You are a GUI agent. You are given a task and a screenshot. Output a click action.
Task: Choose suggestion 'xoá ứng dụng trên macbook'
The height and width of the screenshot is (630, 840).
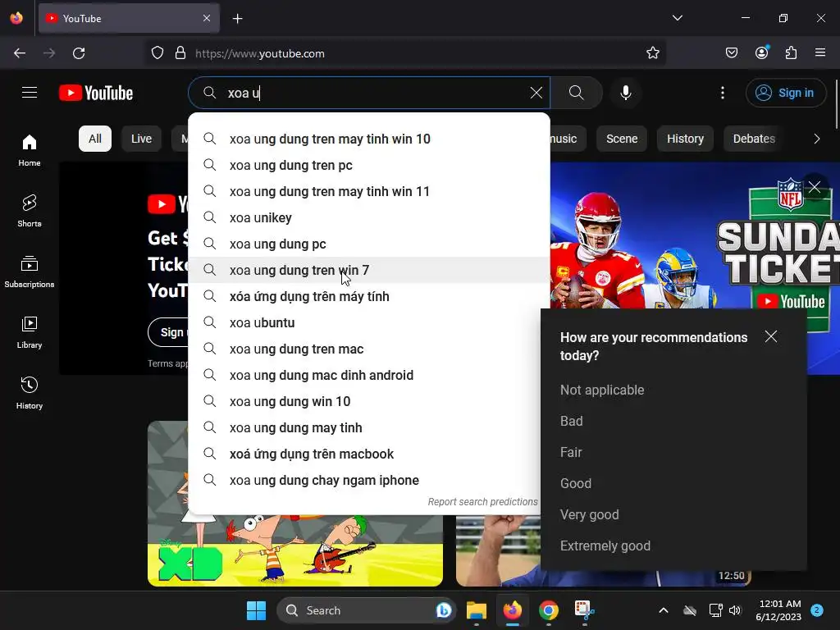pos(364,454)
